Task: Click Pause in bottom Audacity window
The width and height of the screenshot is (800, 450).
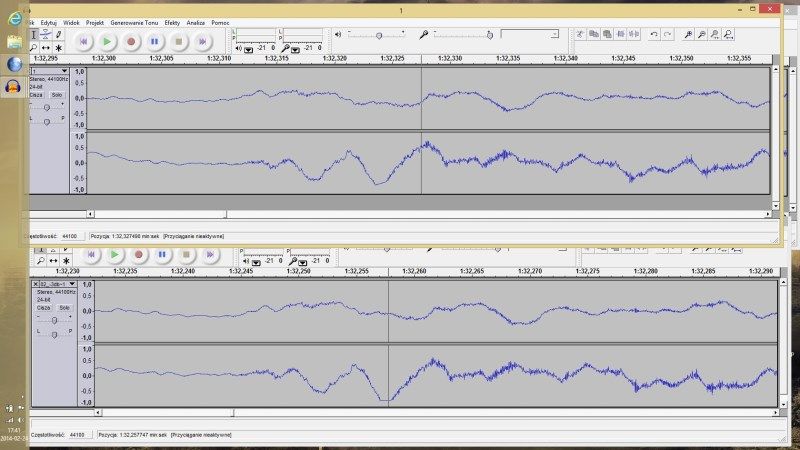Action: [162, 254]
